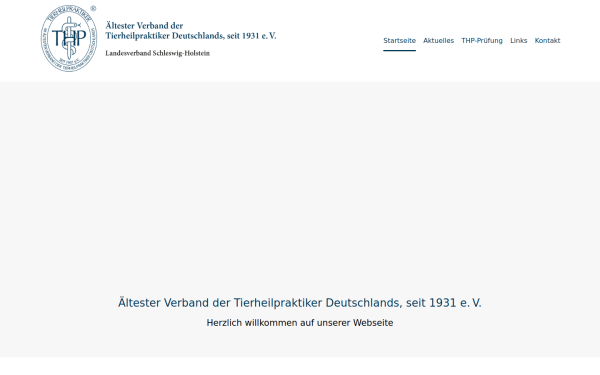Navigate to the Links page
Image resolution: width=600 pixels, height=375 pixels.
click(x=518, y=41)
